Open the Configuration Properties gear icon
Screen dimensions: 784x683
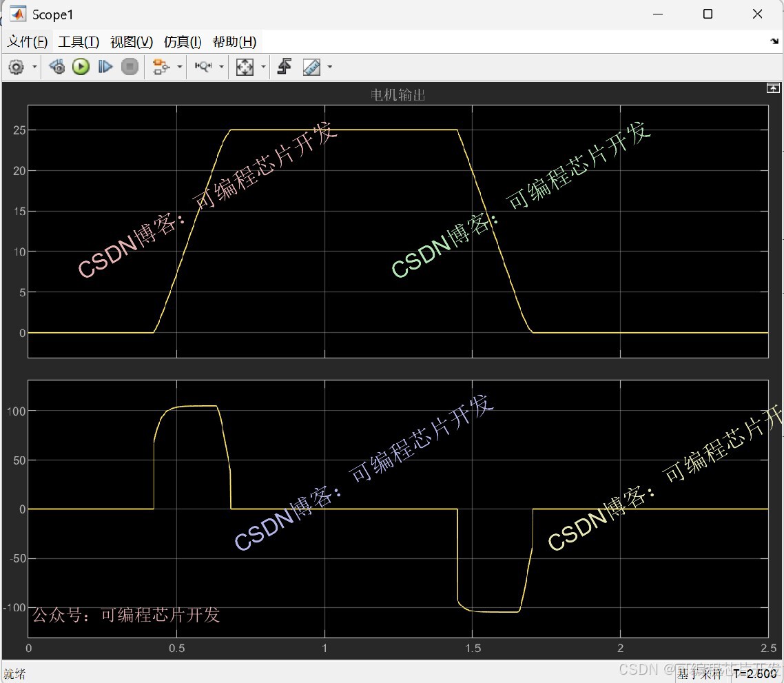coord(16,67)
